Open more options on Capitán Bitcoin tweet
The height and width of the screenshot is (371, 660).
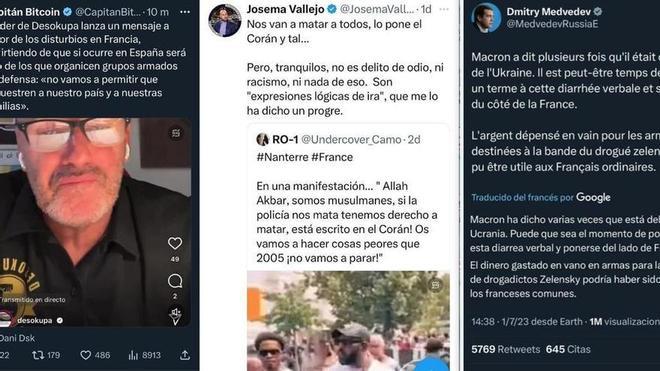(x=185, y=12)
